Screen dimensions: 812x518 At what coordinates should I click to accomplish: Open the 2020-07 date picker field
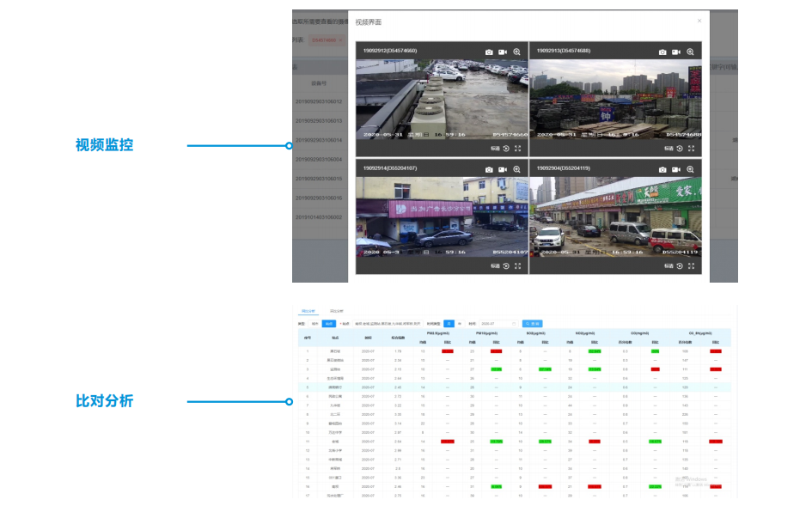coord(498,323)
